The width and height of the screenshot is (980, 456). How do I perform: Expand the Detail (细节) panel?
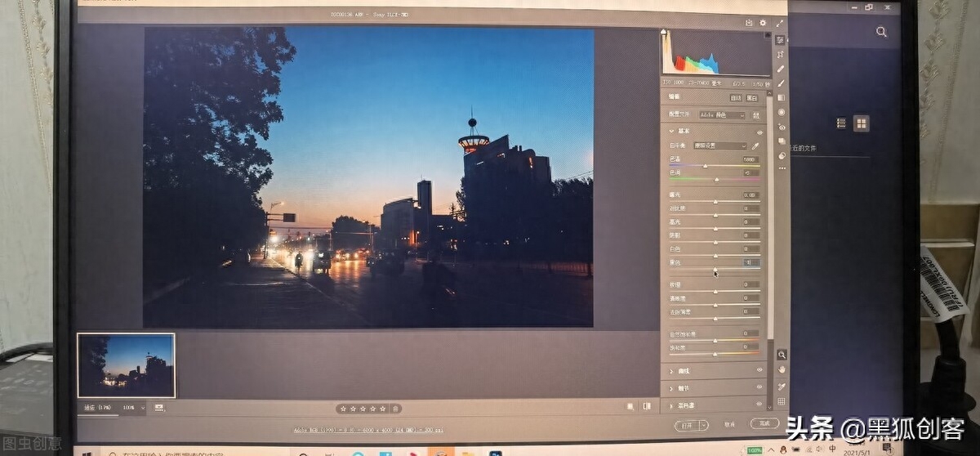point(671,387)
